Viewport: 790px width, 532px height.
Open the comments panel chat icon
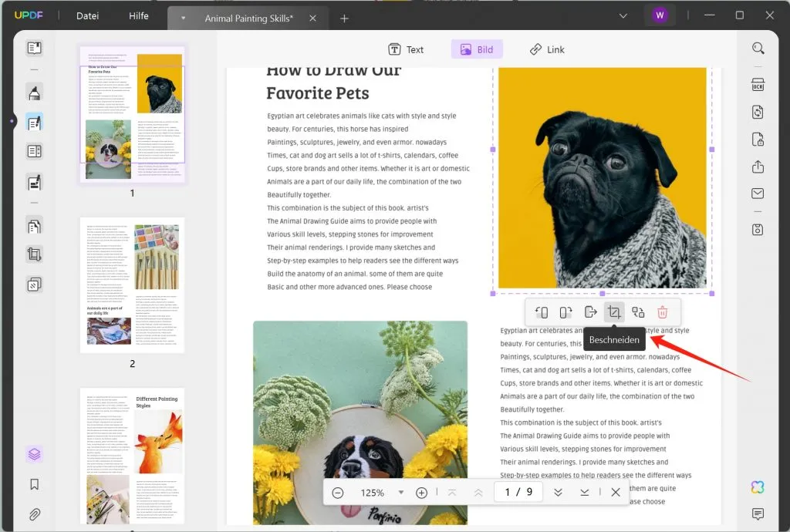coord(758,513)
